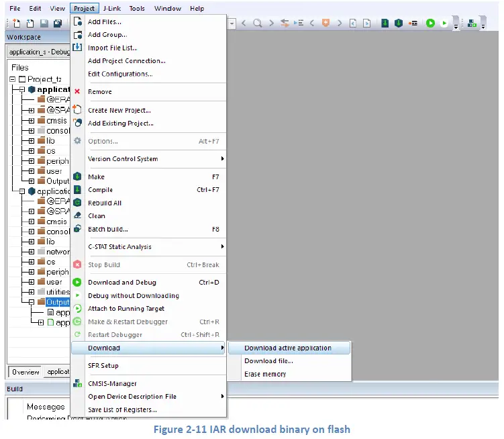This screenshot has width=504, height=439.
Task: Open the View menu
Action: pyautogui.click(x=57, y=8)
